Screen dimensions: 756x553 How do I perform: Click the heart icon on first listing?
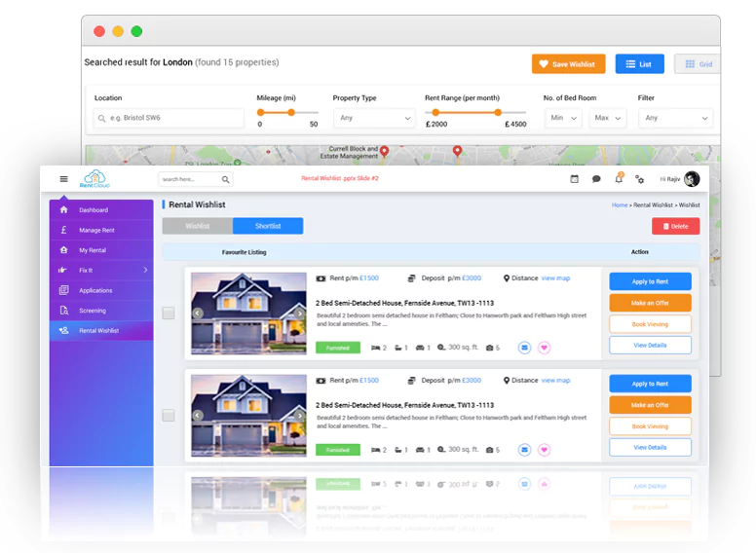pos(545,347)
